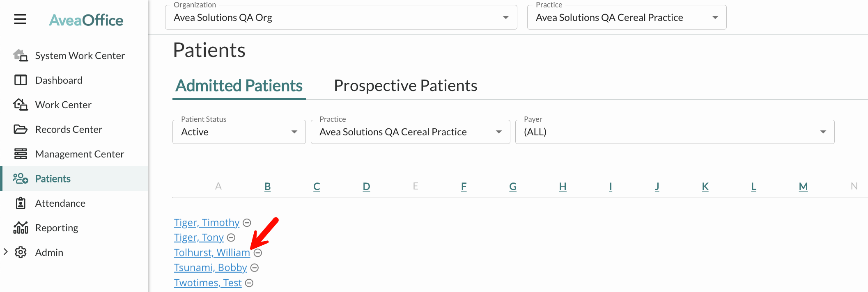This screenshot has height=292, width=868.
Task: Select the Admitted Patients tab
Action: 239,86
